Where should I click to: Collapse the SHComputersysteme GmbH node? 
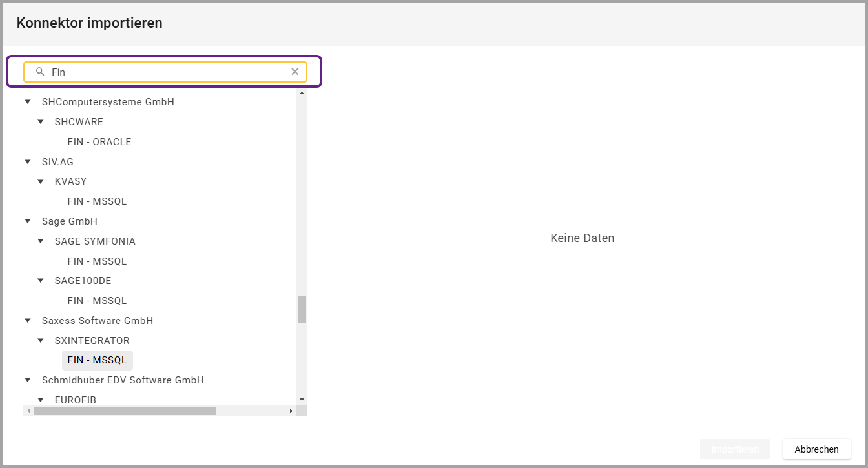[x=28, y=102]
